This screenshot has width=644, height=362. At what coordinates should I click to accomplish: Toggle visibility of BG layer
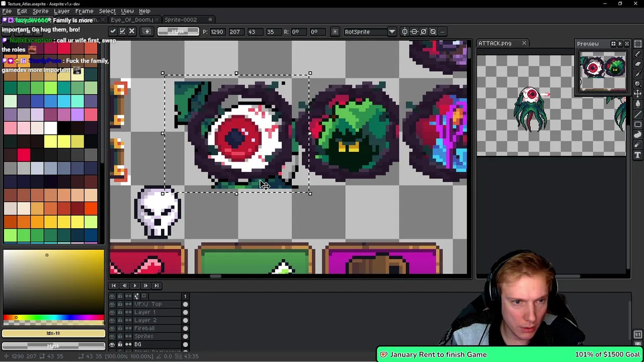[x=112, y=344]
